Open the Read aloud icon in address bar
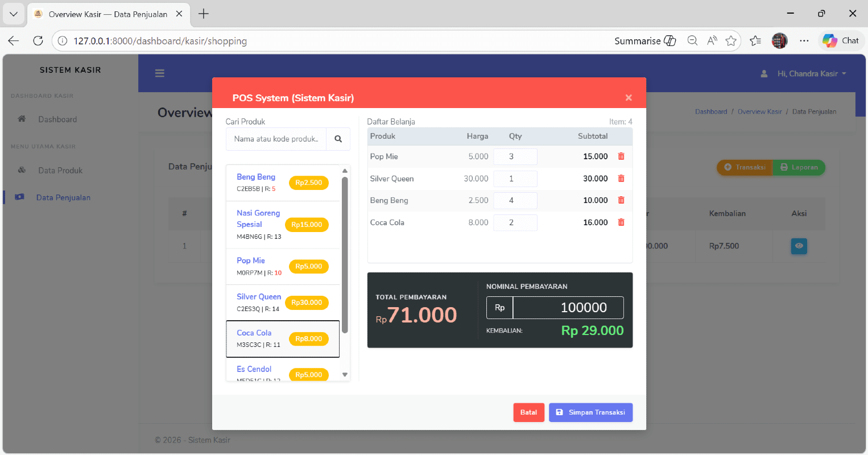 [712, 41]
